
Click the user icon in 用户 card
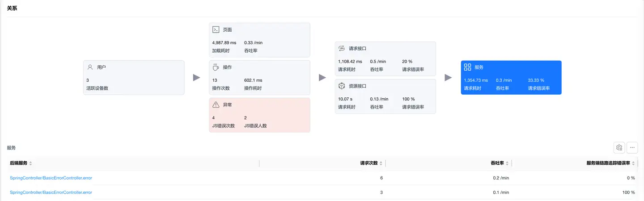(90, 67)
